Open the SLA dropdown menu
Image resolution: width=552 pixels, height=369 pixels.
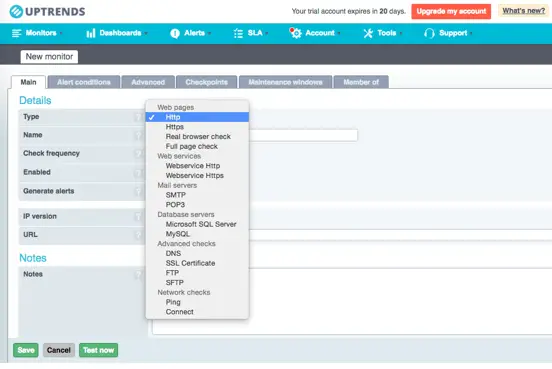point(251,33)
